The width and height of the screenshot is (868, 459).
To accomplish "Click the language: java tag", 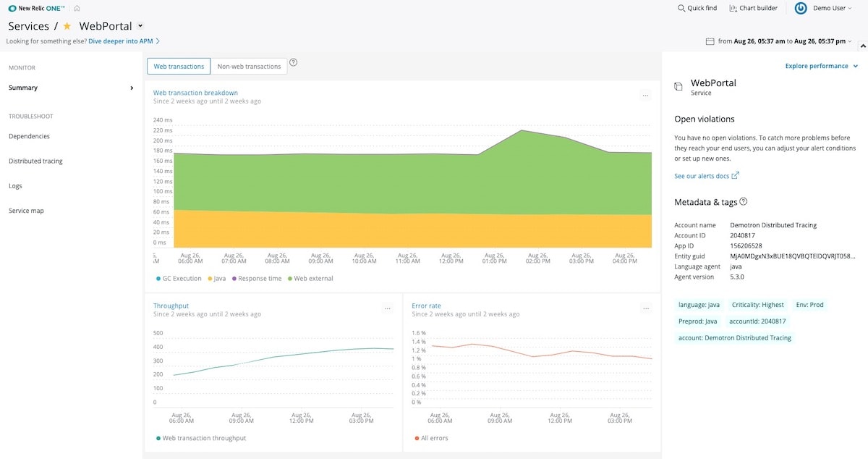I will point(699,305).
